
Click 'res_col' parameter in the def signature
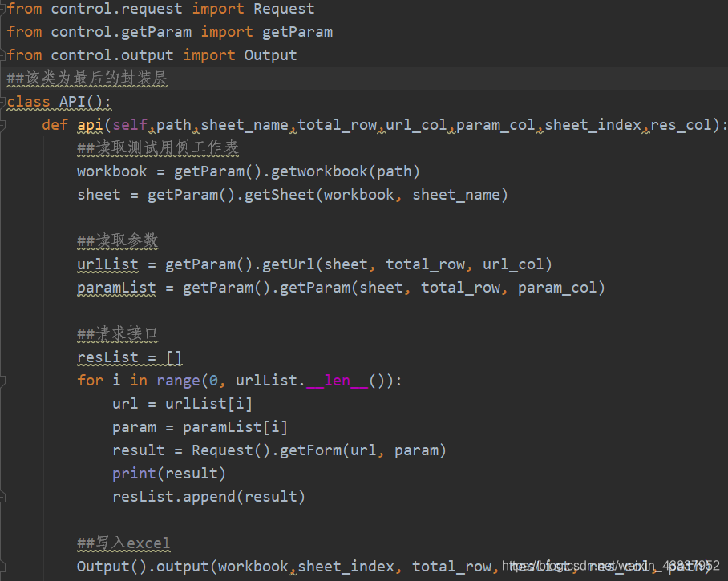pyautogui.click(x=681, y=125)
